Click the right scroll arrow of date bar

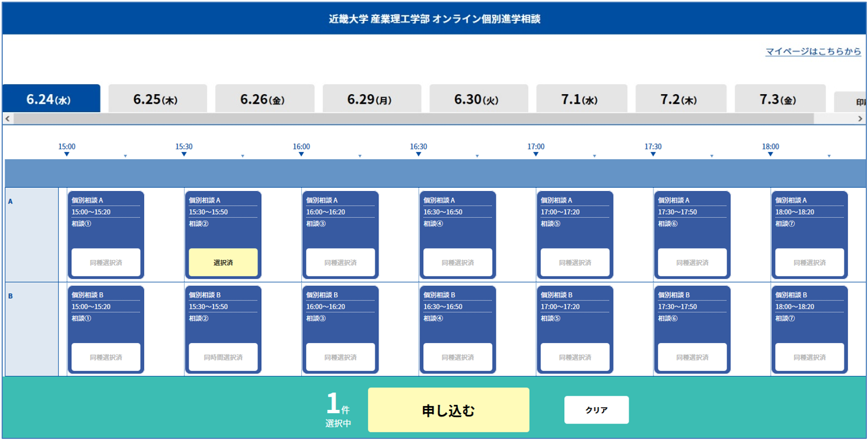860,119
